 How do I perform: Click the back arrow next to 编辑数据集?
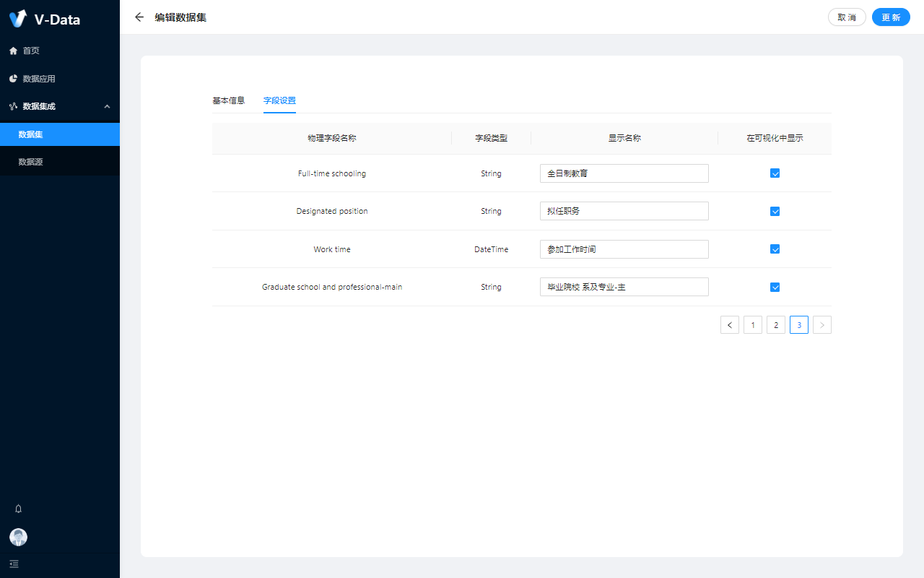click(x=139, y=17)
